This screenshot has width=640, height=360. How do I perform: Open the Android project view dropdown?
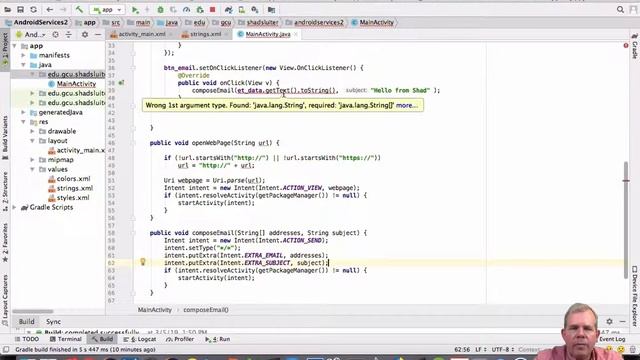tap(31, 35)
